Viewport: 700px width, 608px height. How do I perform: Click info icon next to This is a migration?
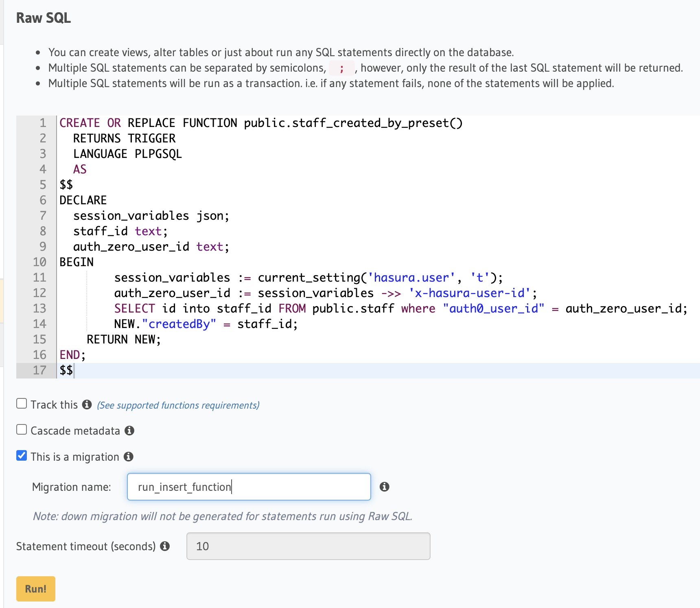129,457
